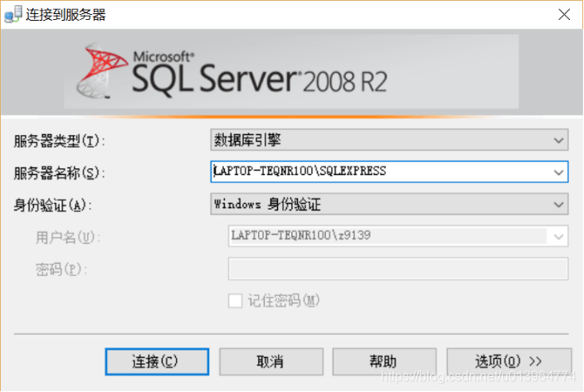Close the 连接到服务器 dialog
584x392 pixels.
click(x=564, y=15)
